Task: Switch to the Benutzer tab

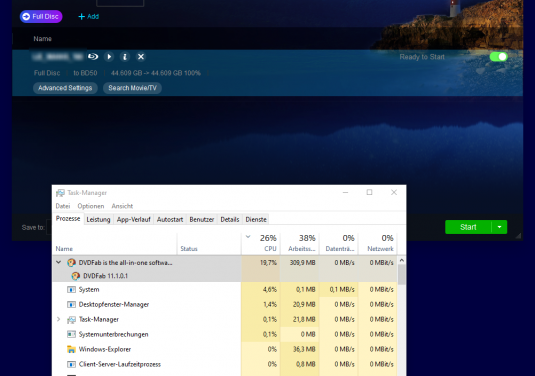Action: pos(202,219)
